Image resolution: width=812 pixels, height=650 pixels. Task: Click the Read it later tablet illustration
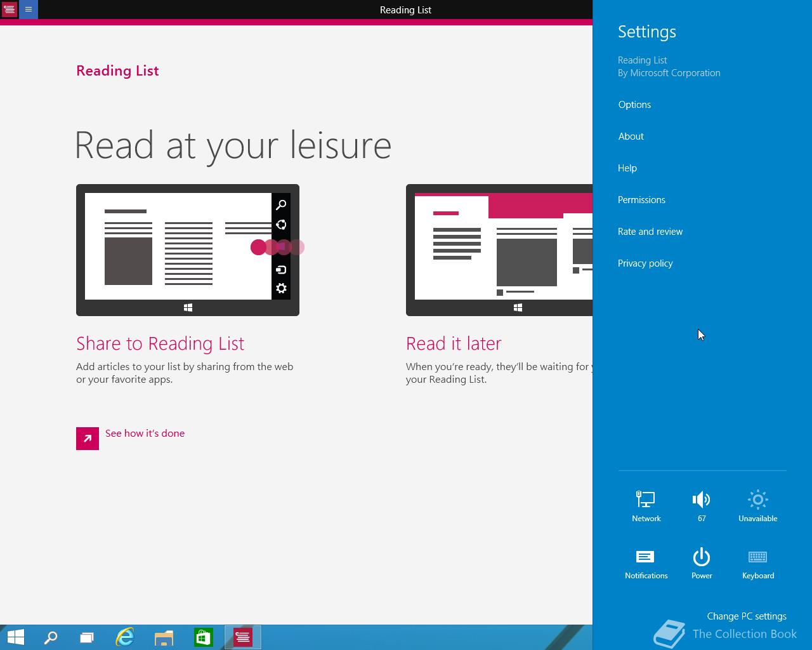pos(499,250)
